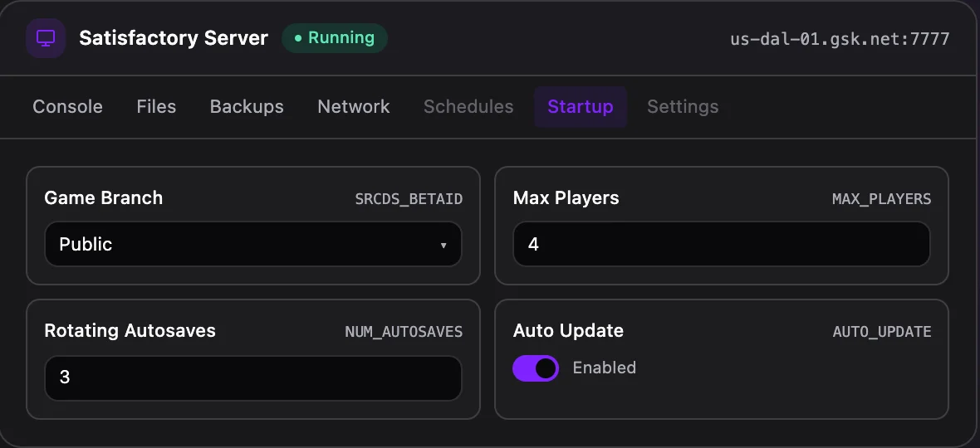Click the Rotating Autosaves heading
Viewport: 980px width, 448px height.
130,330
